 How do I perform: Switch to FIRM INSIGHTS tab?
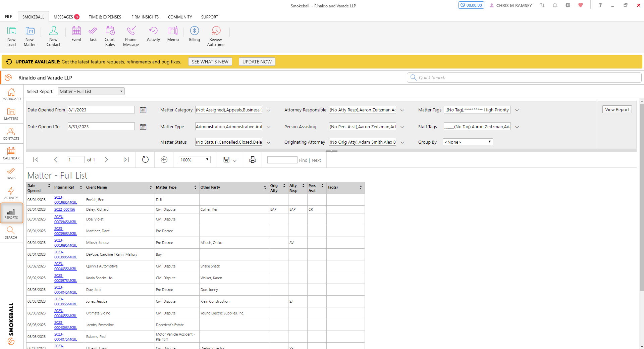coord(145,17)
